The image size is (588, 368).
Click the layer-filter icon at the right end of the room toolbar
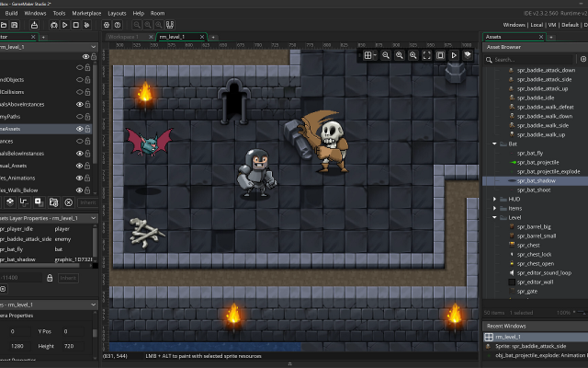[x=468, y=55]
